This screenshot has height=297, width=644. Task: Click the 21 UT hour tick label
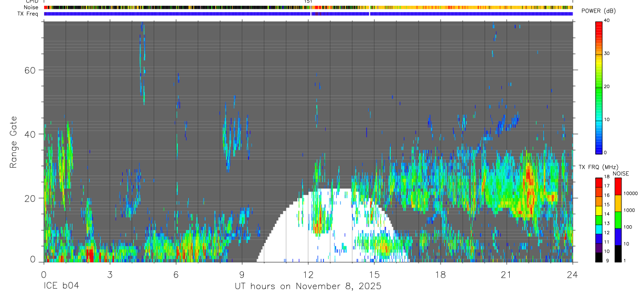(507, 275)
